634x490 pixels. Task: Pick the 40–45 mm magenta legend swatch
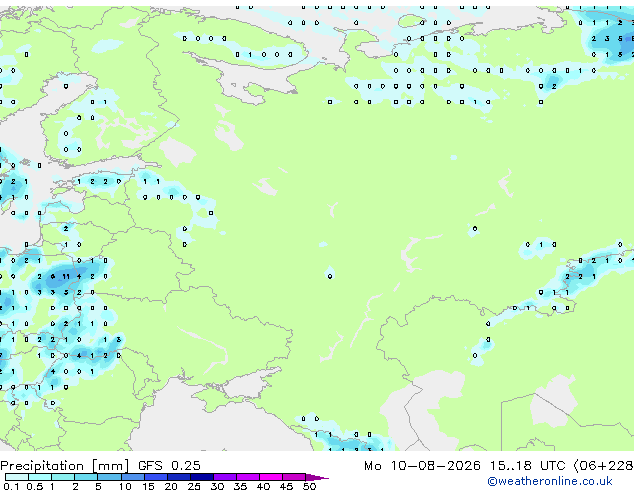[x=271, y=477]
